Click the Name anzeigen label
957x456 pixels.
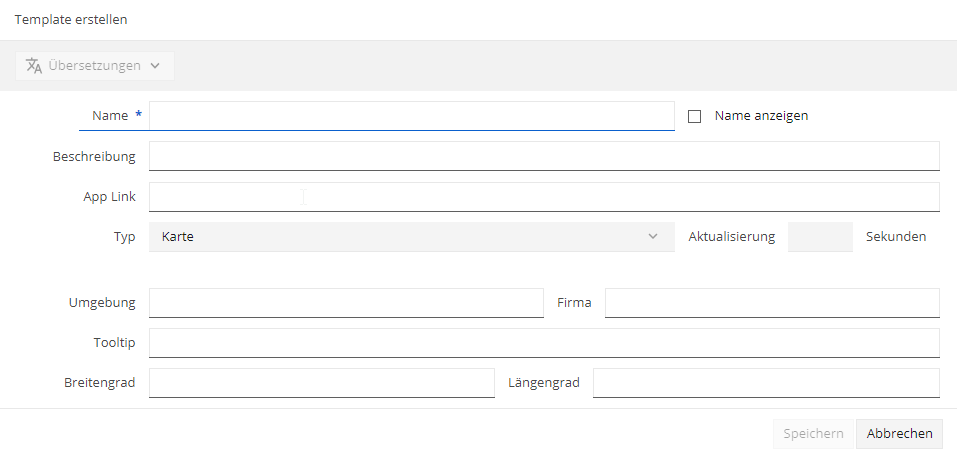(x=761, y=115)
